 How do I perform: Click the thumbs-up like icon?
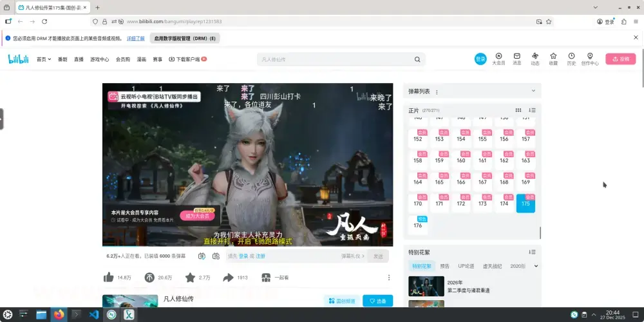point(109,278)
